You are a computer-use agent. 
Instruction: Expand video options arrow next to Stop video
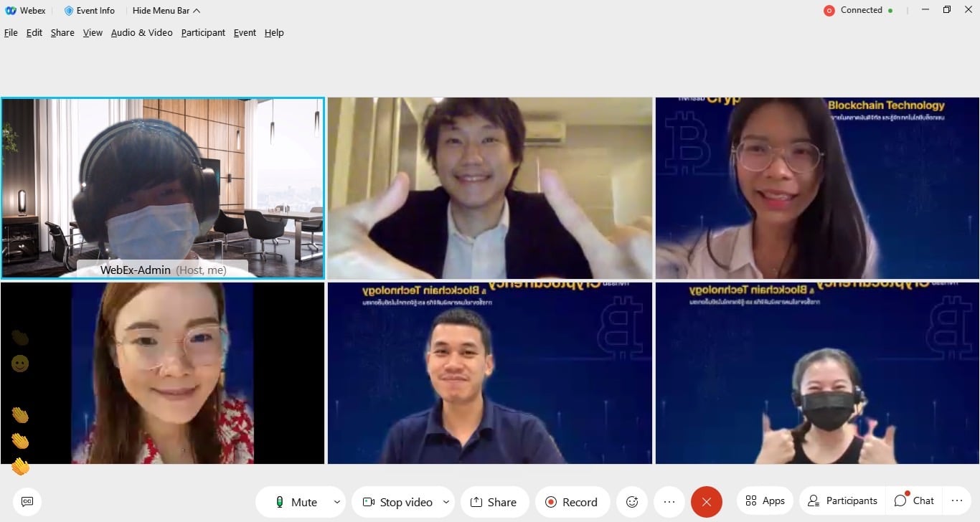(x=446, y=502)
